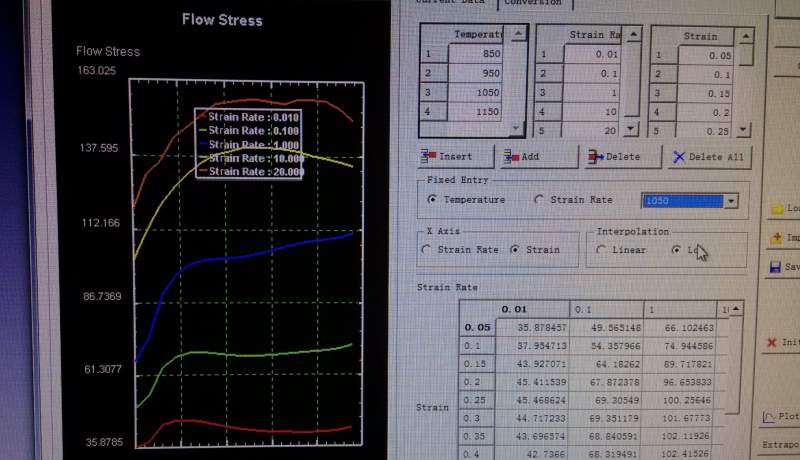Click the Temperature list column header
Image resolution: width=800 pixels, height=460 pixels.
point(476,34)
